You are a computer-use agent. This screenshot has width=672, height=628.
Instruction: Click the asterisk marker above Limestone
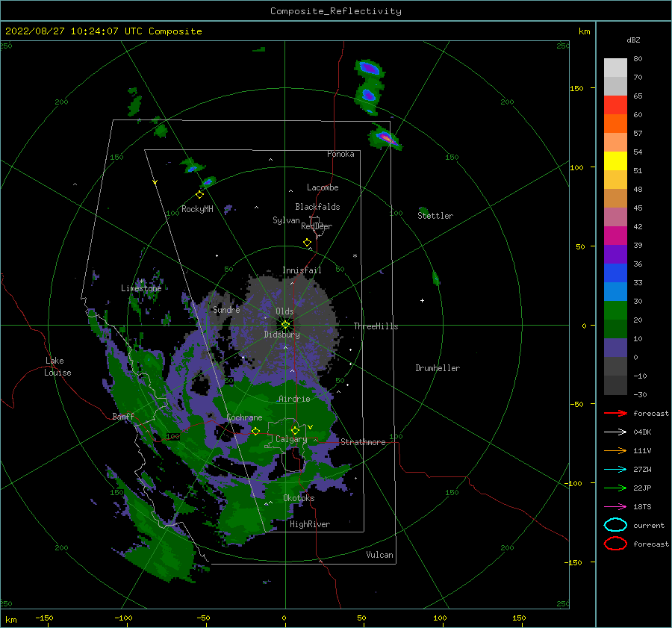click(141, 282)
